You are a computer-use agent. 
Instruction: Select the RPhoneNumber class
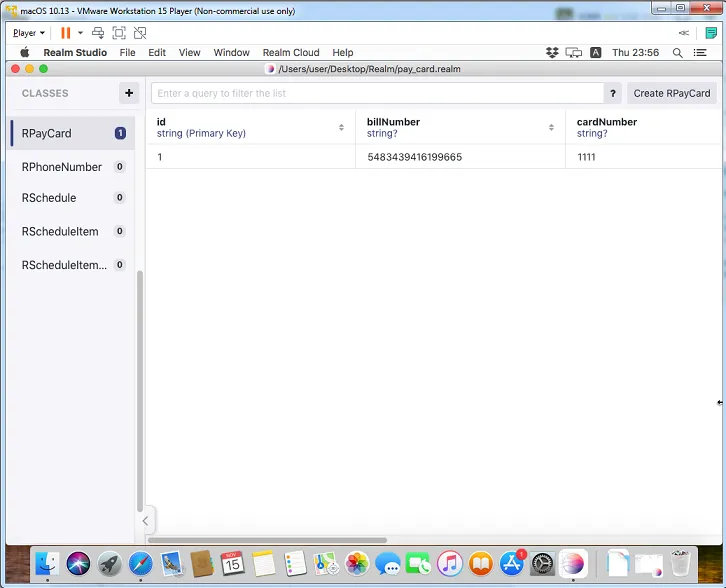(73, 167)
